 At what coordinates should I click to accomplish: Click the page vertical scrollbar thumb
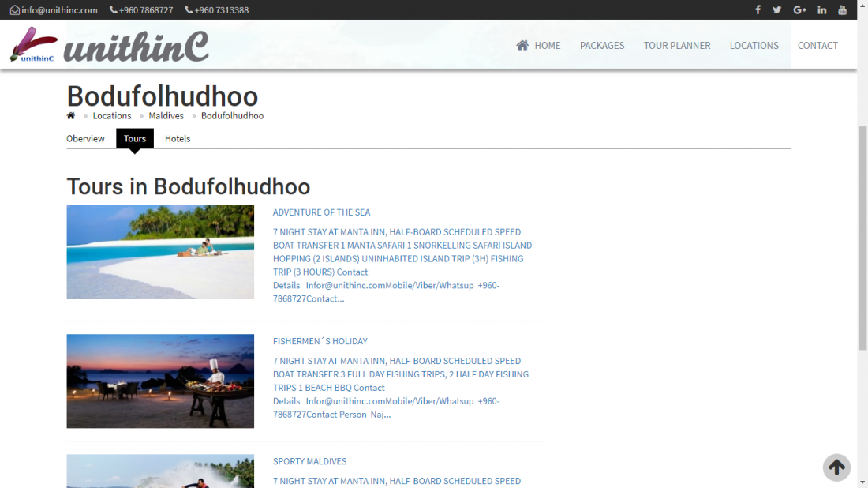(x=862, y=238)
